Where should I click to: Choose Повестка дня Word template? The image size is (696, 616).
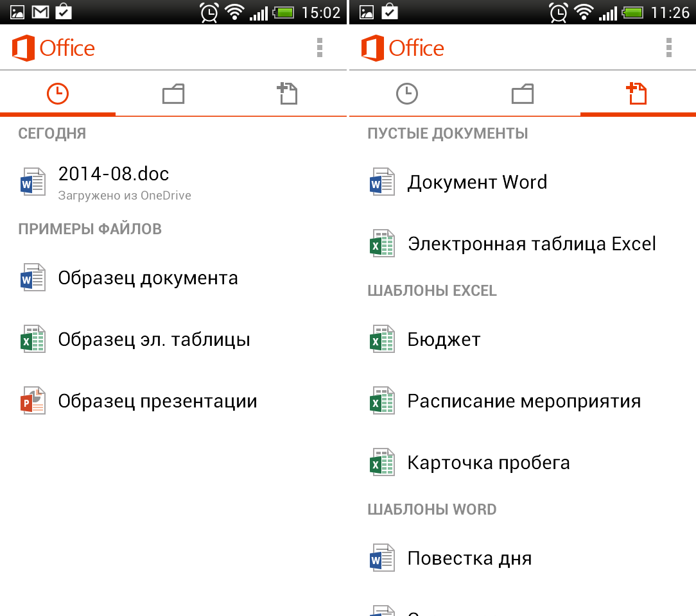pos(523,559)
